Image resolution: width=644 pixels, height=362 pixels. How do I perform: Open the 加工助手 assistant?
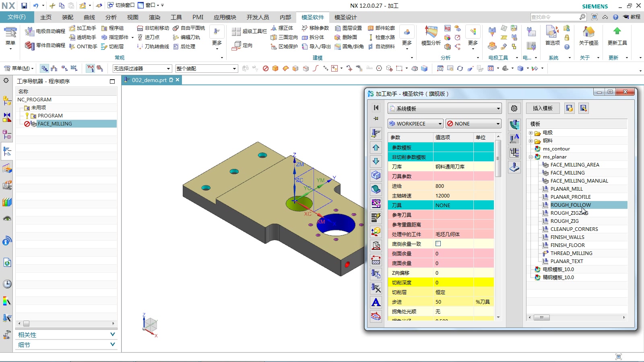point(83,28)
